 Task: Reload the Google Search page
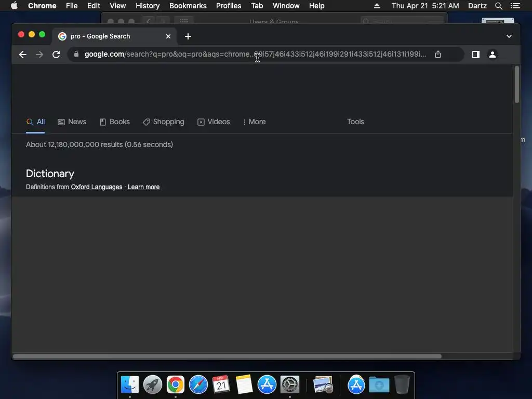coord(56,54)
